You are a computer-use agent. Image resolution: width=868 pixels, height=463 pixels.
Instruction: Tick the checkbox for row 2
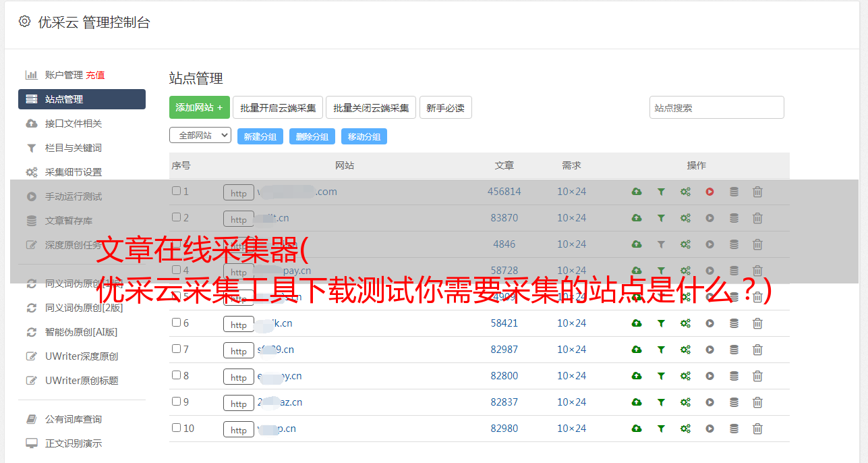pyautogui.click(x=176, y=217)
